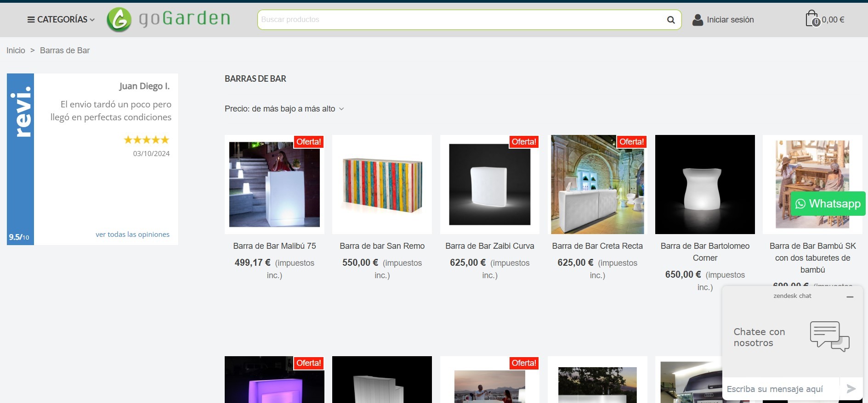Click the purple glowing bar thumbnail
Screen dimensions: 868x403
(x=274, y=380)
